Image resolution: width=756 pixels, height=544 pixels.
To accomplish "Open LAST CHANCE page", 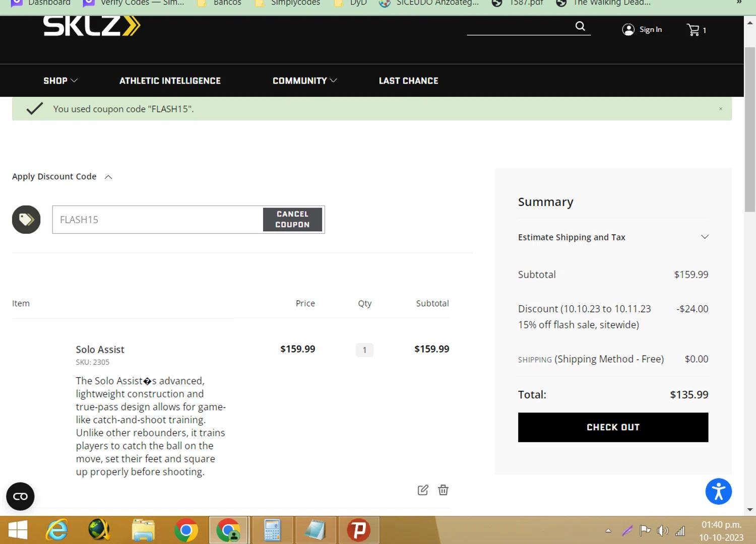I will click(408, 81).
